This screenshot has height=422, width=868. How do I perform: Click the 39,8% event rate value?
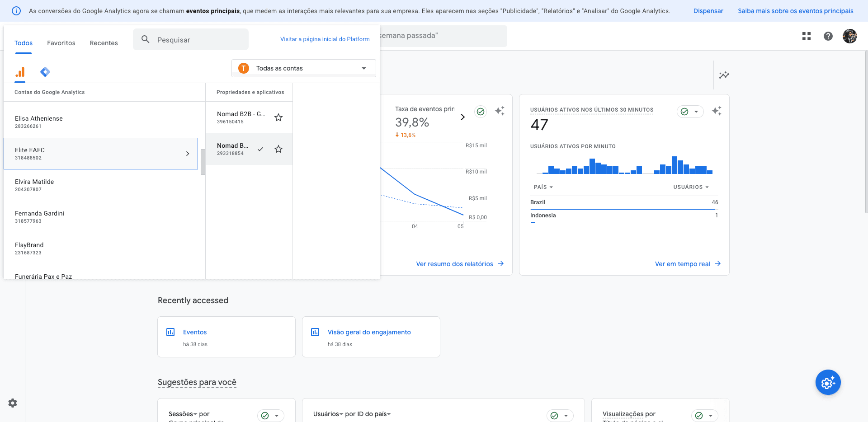click(x=412, y=122)
